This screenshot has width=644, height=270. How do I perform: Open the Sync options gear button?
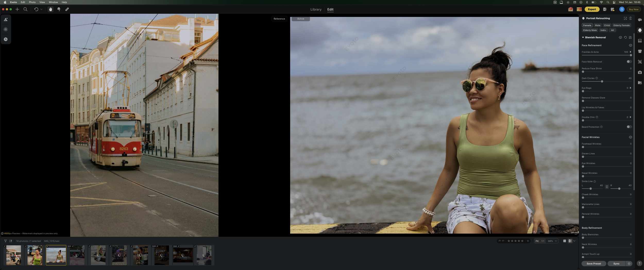pos(629,264)
